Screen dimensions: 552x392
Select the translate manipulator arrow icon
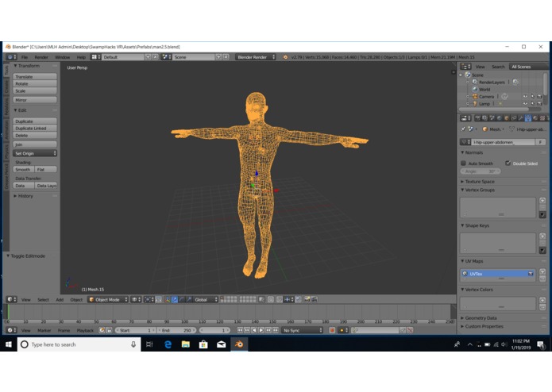(x=175, y=299)
